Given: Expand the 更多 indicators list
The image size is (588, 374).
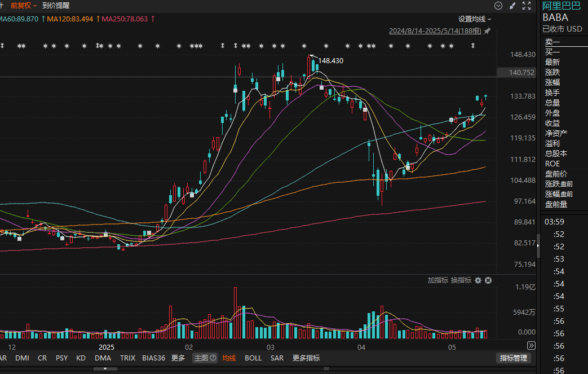Looking at the screenshot, I should coord(178,358).
